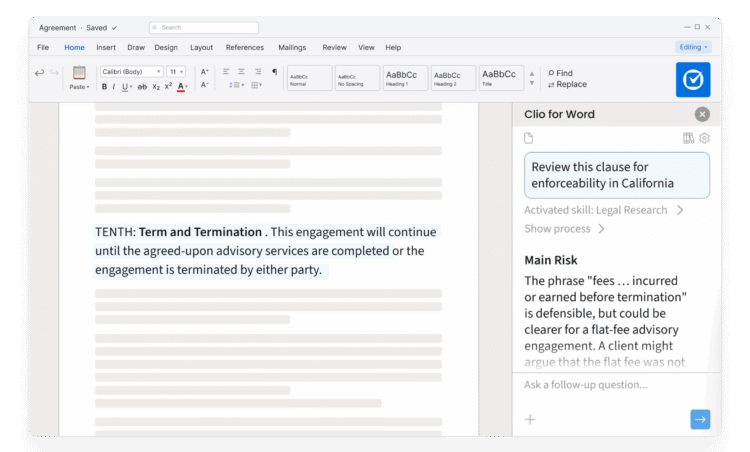Open underline style dropdown arrow
This screenshot has height=452, width=750.
pos(131,87)
